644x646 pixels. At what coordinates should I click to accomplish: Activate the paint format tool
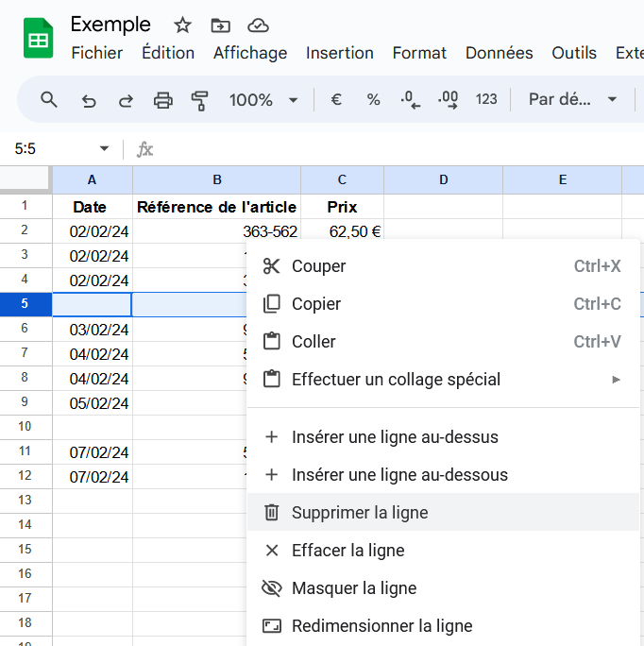point(200,100)
